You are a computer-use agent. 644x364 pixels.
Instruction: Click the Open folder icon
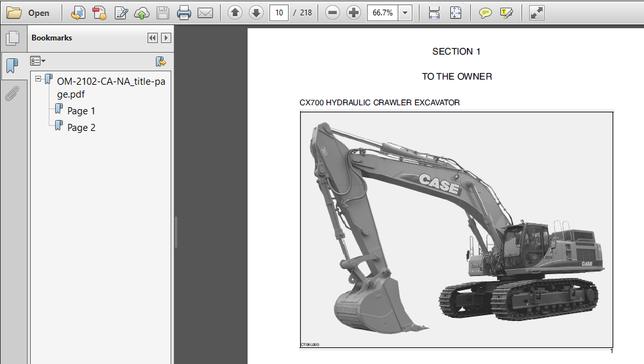14,13
